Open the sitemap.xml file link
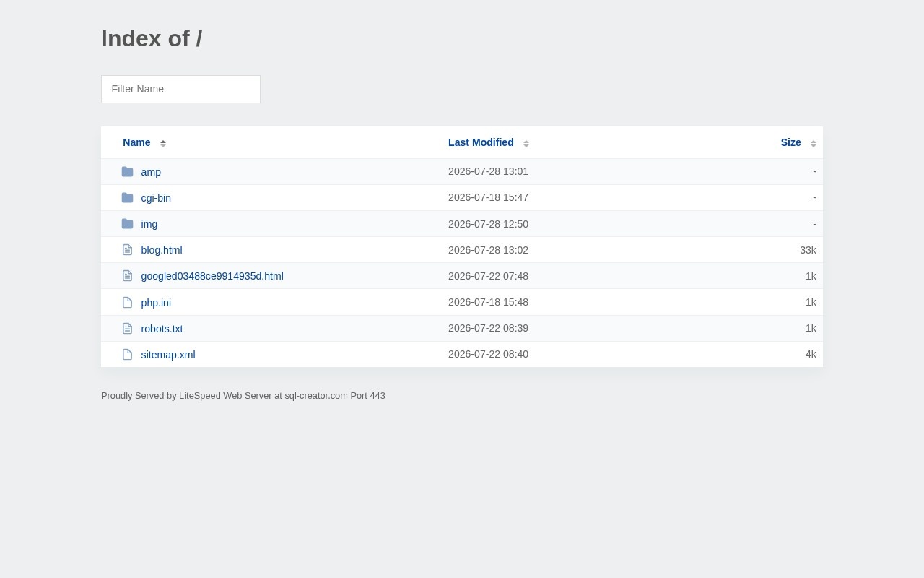Screen dimensions: 924x578 pyautogui.click(x=168, y=355)
